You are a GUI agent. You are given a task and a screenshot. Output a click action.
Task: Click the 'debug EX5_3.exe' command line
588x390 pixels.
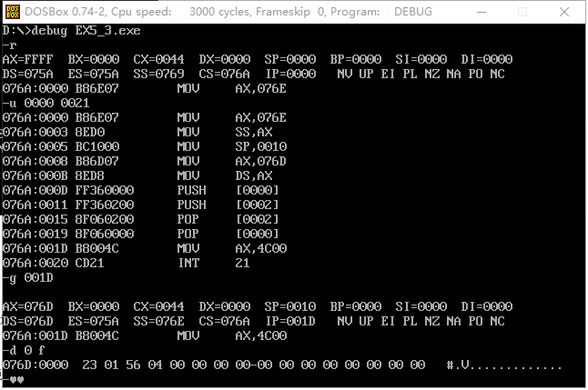click(72, 30)
